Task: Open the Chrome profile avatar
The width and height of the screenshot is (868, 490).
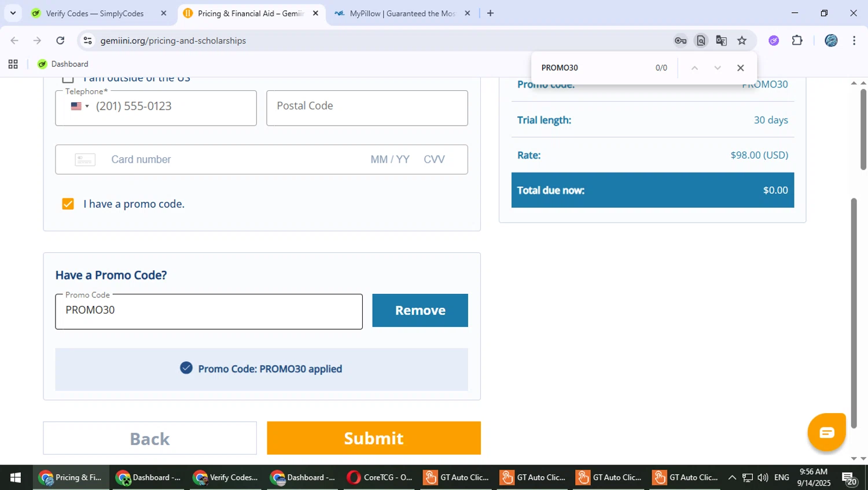Action: pyautogui.click(x=831, y=40)
